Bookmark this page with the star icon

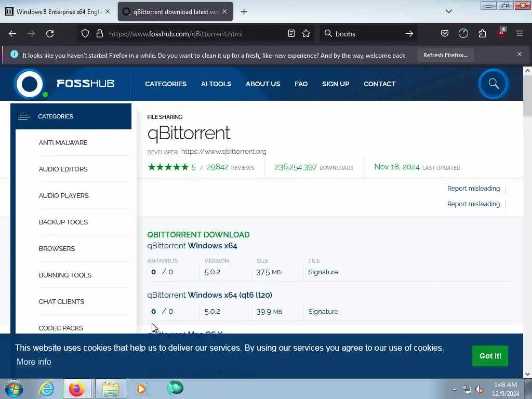(x=306, y=34)
